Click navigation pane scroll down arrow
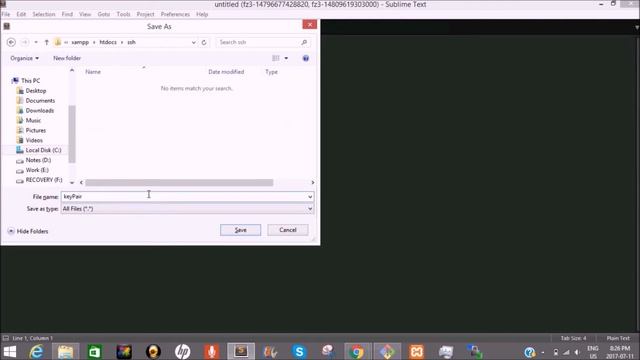 pyautogui.click(x=72, y=182)
